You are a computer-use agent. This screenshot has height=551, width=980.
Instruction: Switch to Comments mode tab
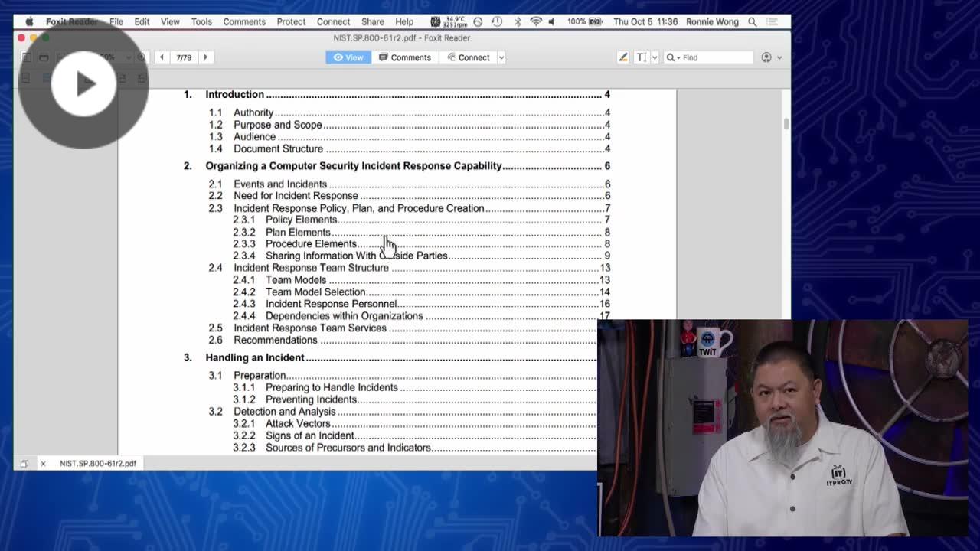(x=405, y=57)
